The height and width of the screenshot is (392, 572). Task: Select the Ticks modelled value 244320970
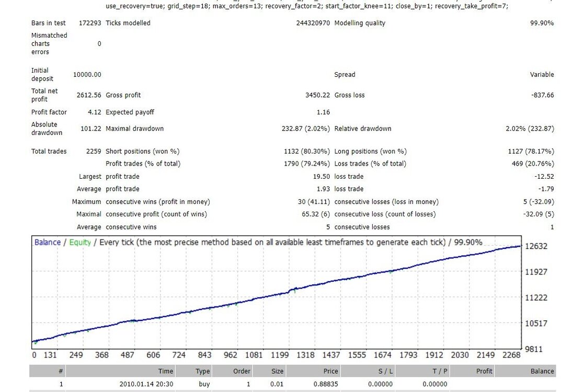(x=313, y=23)
